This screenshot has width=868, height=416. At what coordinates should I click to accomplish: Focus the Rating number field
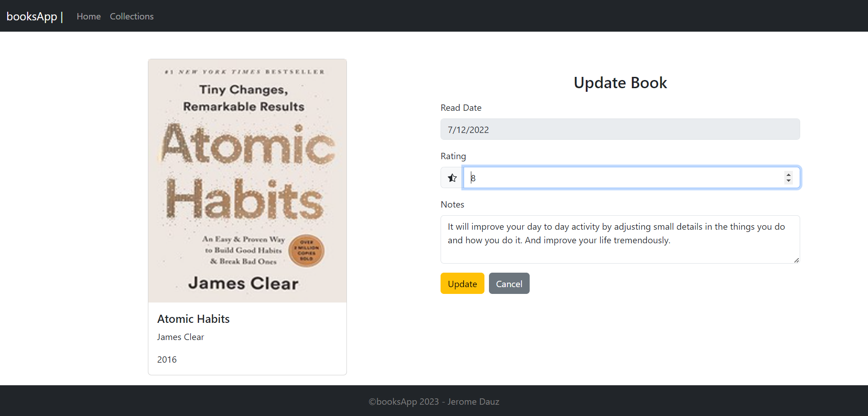click(x=631, y=178)
